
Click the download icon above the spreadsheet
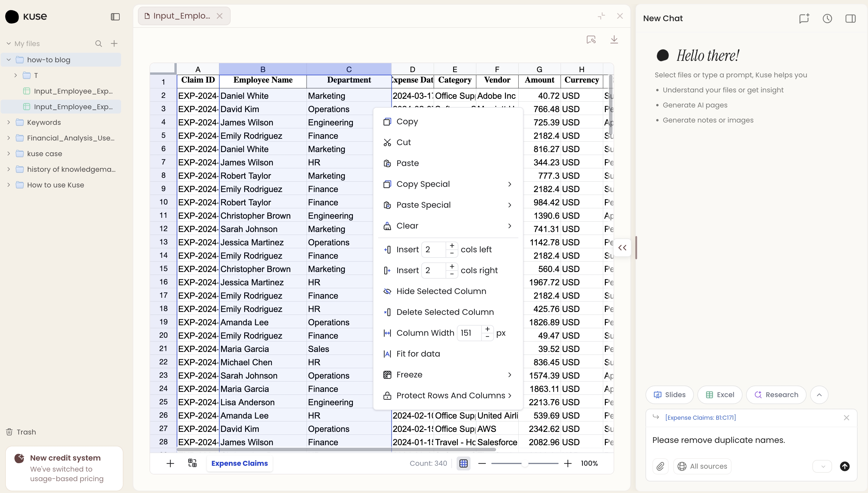click(x=614, y=40)
